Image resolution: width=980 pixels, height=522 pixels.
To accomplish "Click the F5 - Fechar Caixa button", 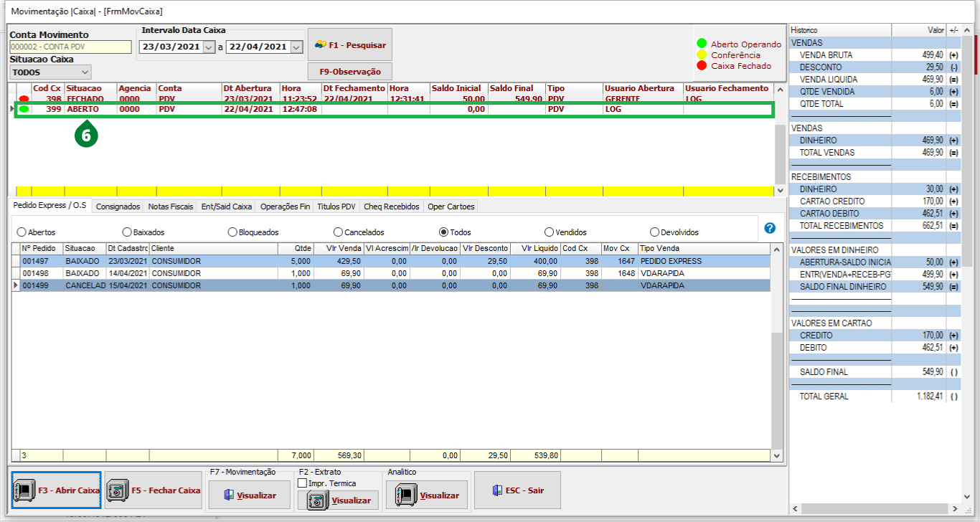I will pos(154,490).
